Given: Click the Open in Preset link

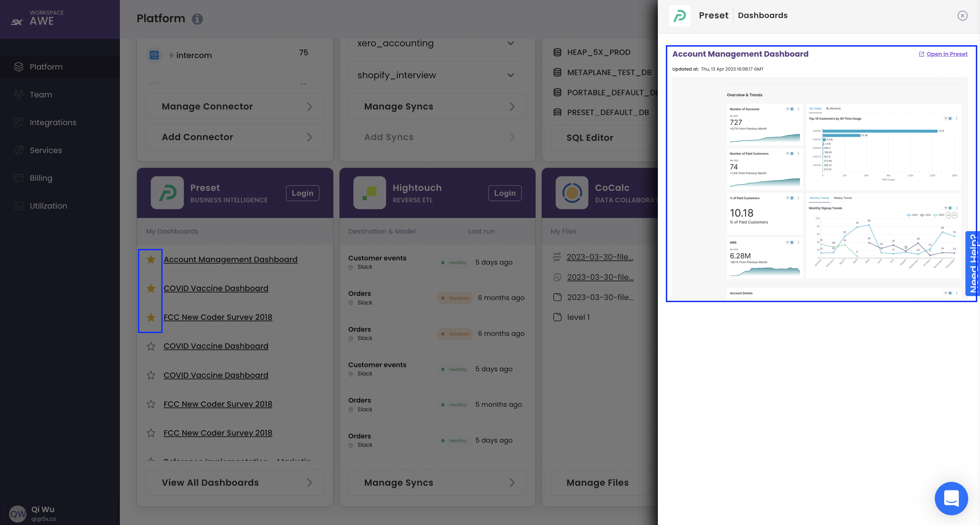Looking at the screenshot, I should [947, 54].
